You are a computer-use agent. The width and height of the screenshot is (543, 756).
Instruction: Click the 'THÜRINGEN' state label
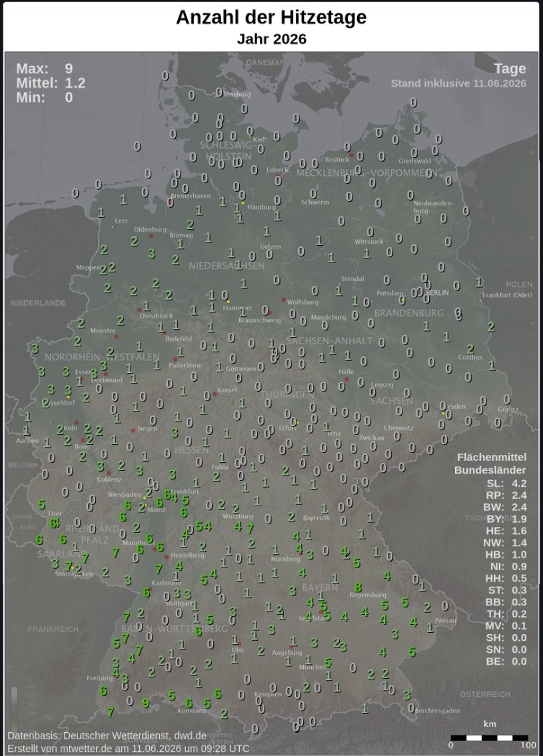(287, 395)
